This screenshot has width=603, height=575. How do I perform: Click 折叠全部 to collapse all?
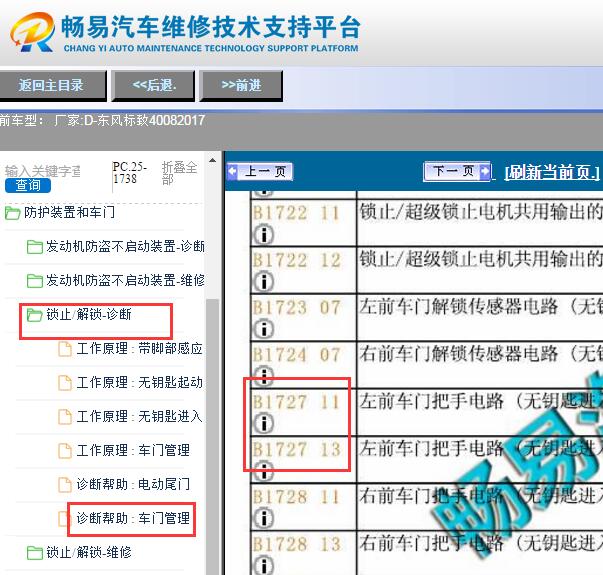(179, 173)
